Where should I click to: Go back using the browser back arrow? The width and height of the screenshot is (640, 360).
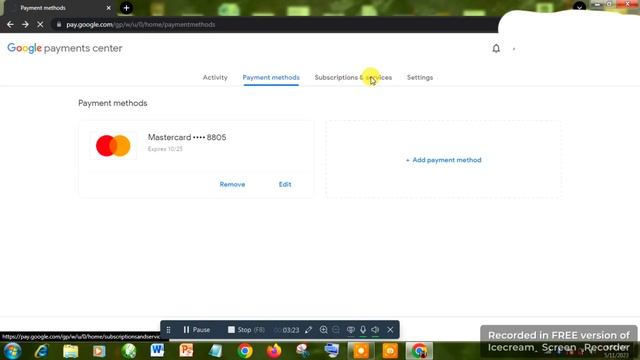click(10, 24)
